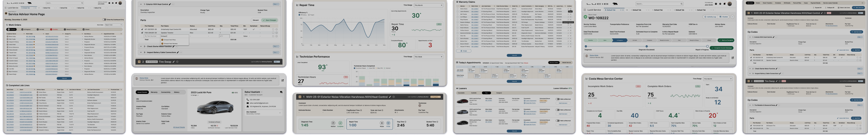
Task: Click the Save Changes button in Parts
Action: click(x=270, y=20)
